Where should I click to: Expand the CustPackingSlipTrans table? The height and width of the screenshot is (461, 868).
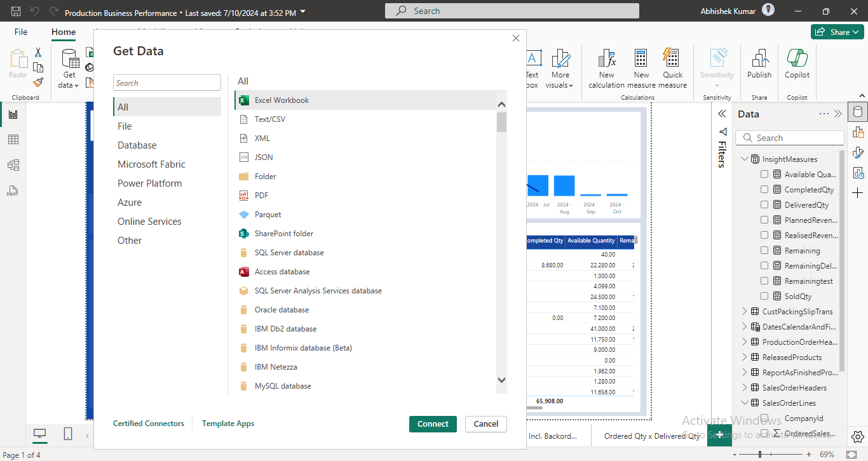745,311
